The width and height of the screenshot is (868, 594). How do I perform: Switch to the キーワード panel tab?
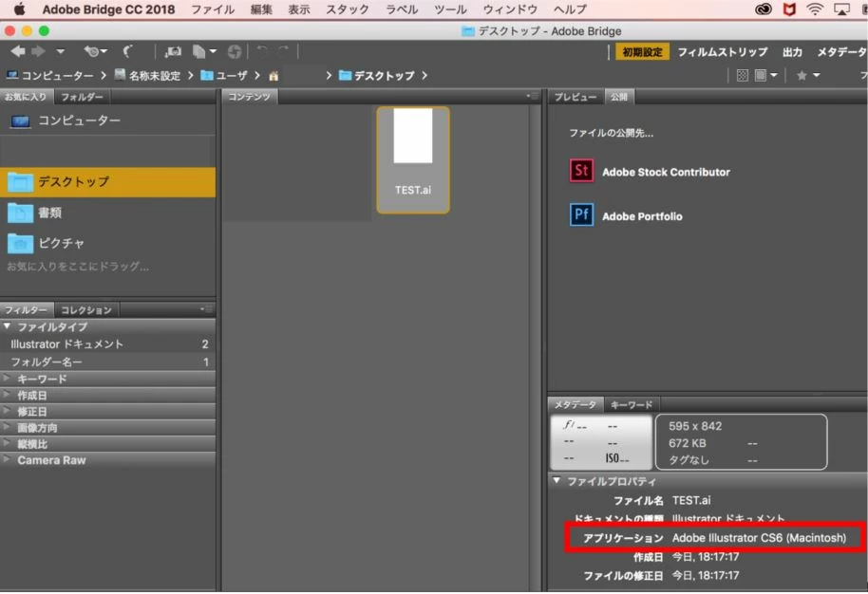point(632,405)
